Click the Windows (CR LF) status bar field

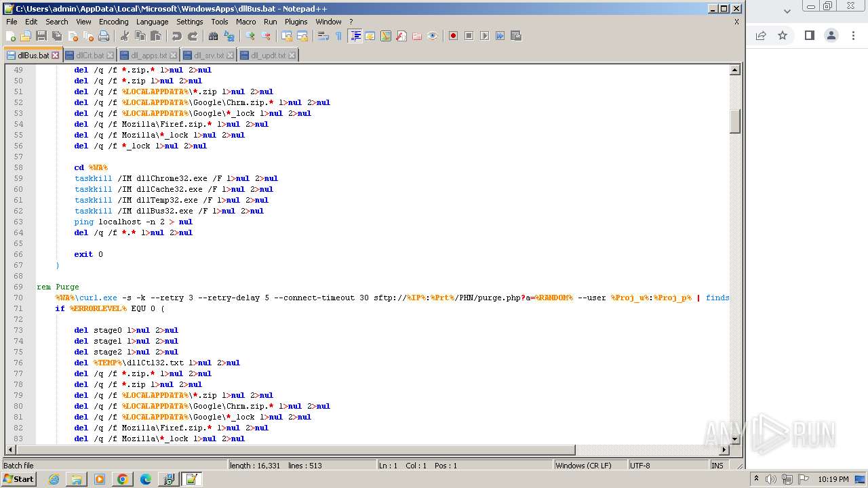[591, 466]
